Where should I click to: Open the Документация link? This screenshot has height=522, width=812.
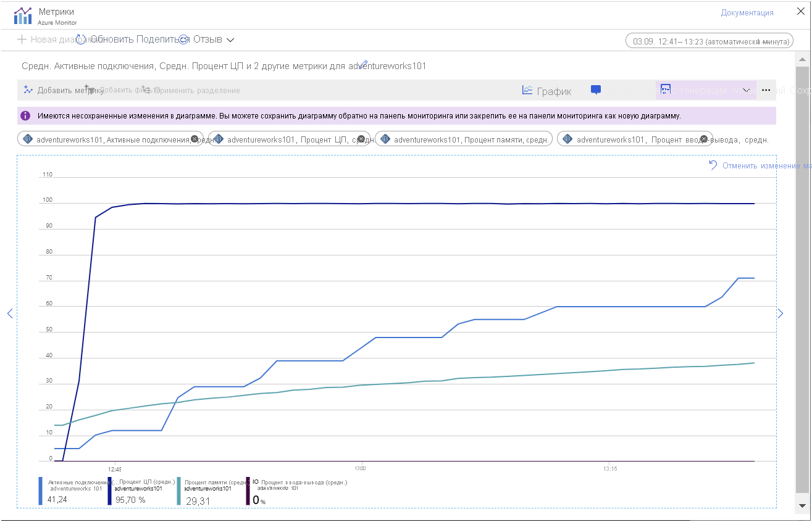(747, 12)
